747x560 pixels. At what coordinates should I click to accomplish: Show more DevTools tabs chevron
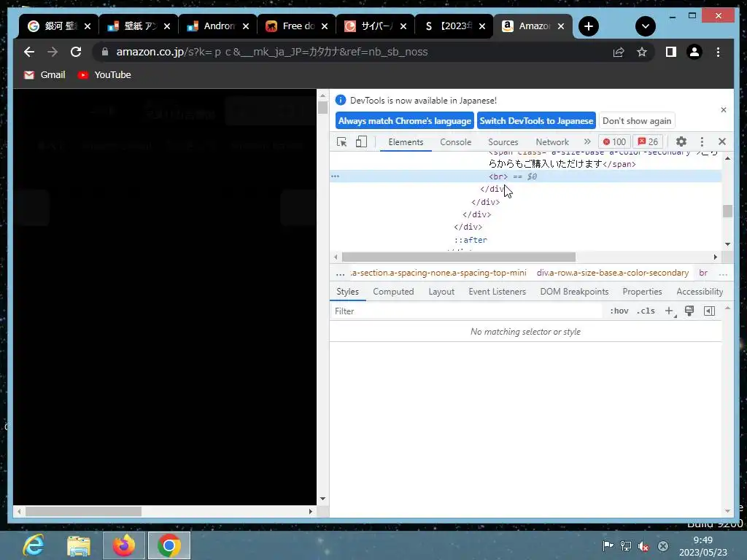(587, 142)
